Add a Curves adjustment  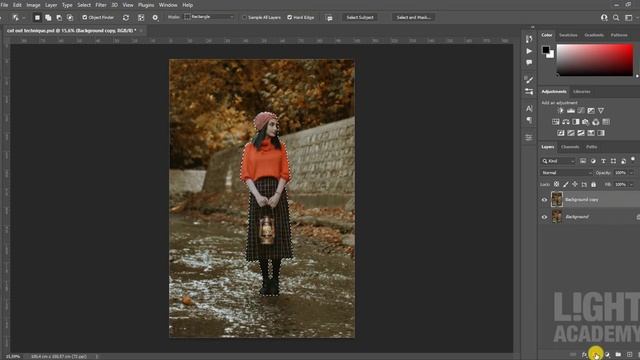[x=581, y=111]
